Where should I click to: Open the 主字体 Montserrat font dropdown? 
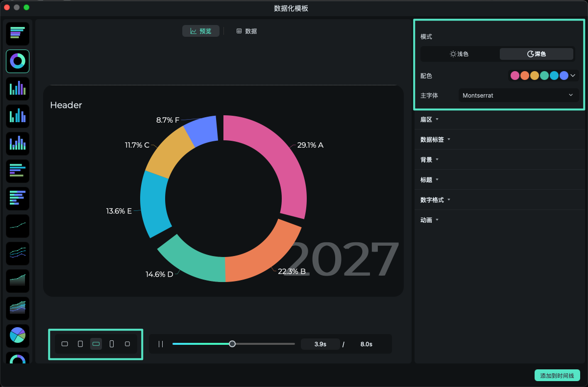[x=518, y=95]
